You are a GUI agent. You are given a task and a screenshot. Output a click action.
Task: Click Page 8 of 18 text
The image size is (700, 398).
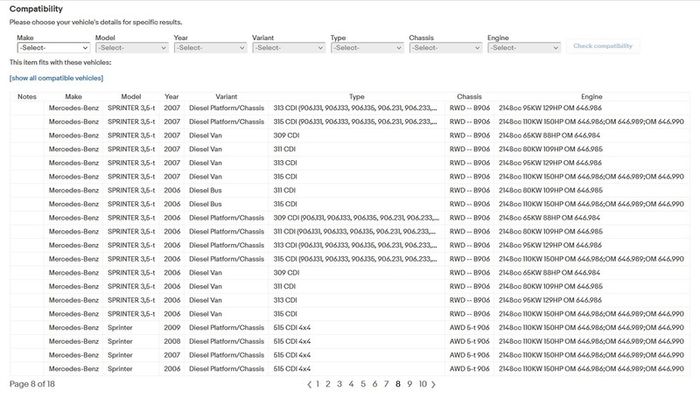coord(32,384)
